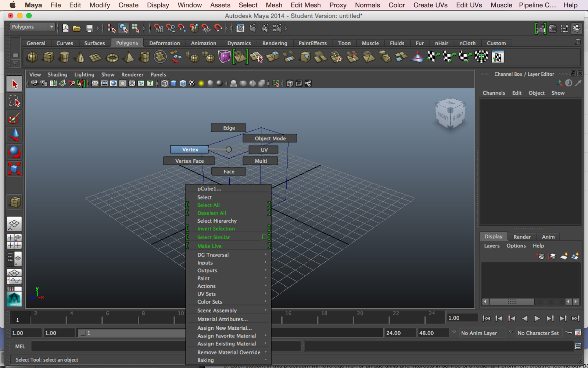This screenshot has height=368, width=588.
Task: Open the Channels menu in the Channel Box
Action: 494,93
